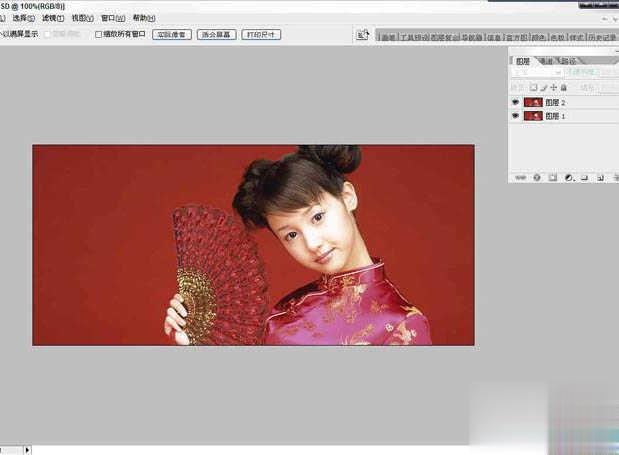The height and width of the screenshot is (455, 619).
Task: Open the 图层复合 palette well tab
Action: (x=445, y=37)
